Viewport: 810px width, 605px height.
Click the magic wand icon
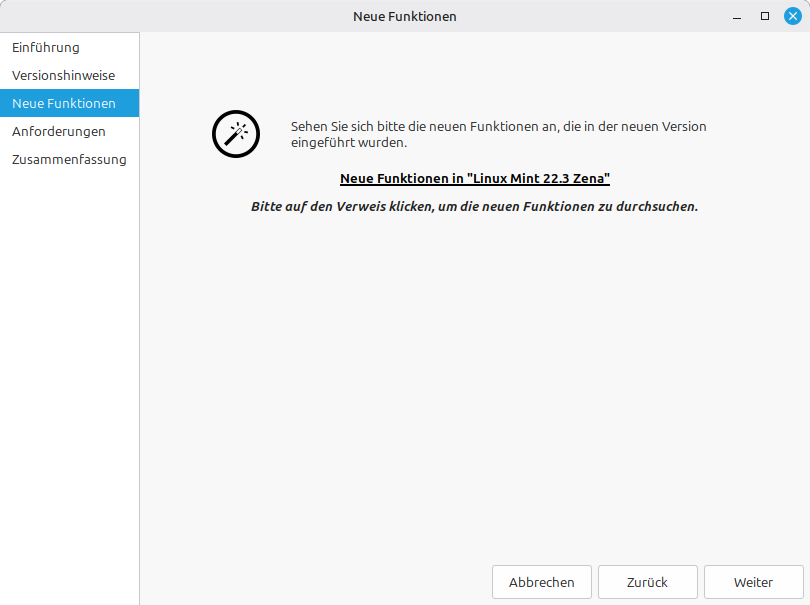236,134
